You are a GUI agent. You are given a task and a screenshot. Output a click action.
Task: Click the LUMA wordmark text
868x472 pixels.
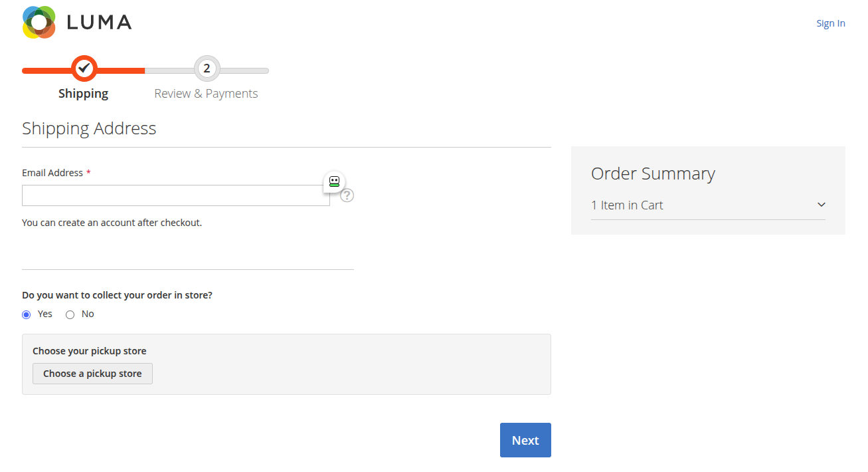pos(99,23)
